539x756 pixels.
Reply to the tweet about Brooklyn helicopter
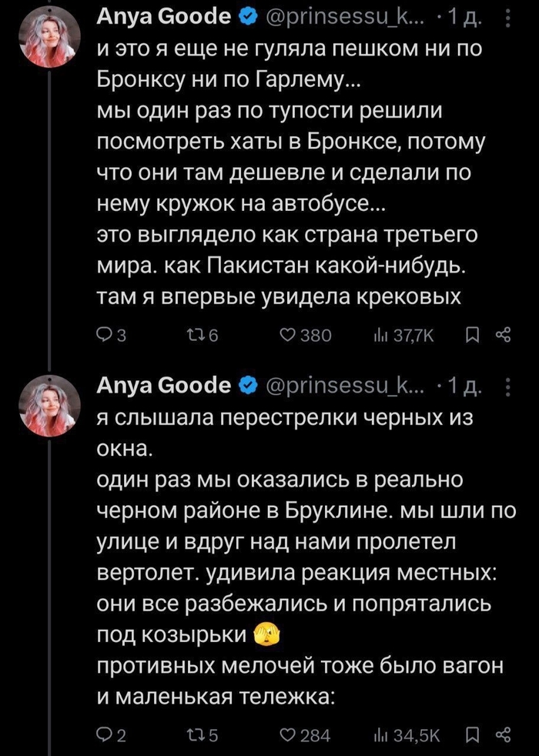click(x=102, y=736)
